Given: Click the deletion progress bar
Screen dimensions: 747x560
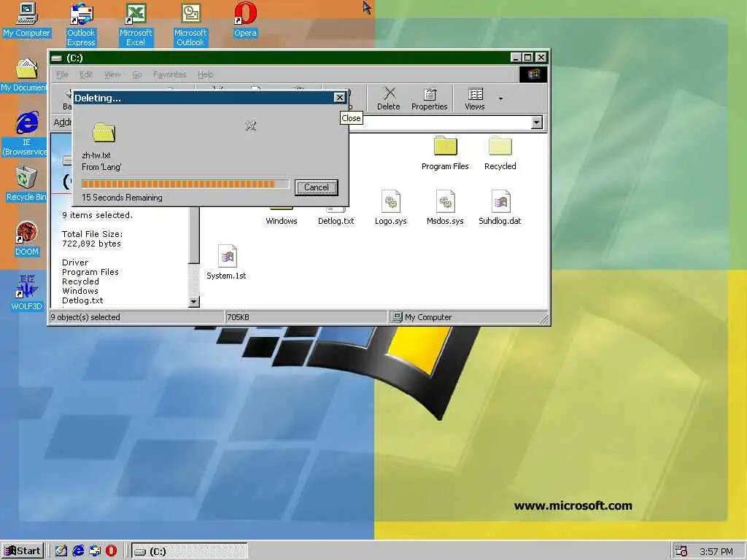Looking at the screenshot, I should pyautogui.click(x=185, y=184).
